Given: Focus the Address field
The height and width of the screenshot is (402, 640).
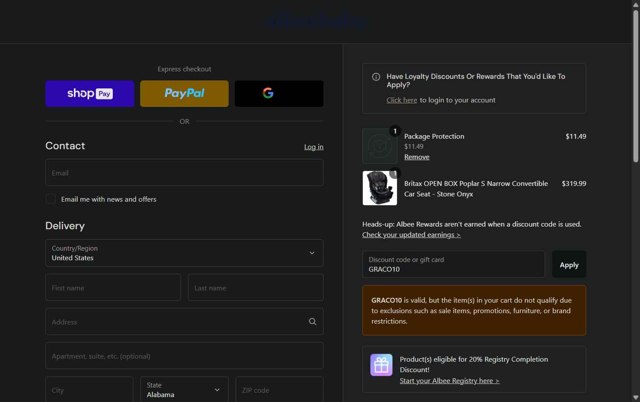Looking at the screenshot, I should [184, 322].
